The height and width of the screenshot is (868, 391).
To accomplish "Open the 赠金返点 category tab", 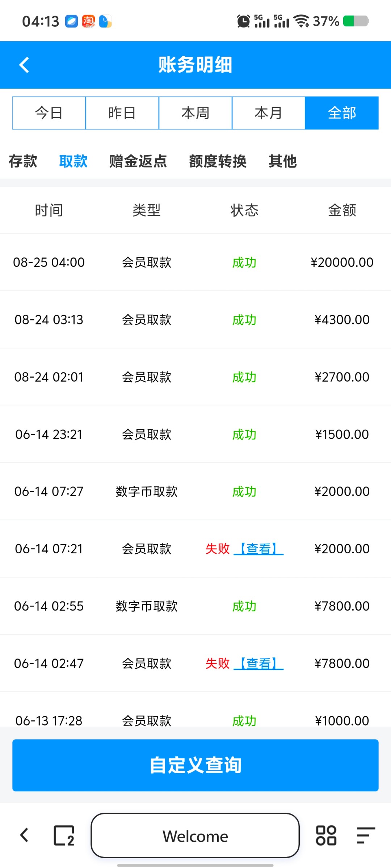I will pyautogui.click(x=138, y=161).
